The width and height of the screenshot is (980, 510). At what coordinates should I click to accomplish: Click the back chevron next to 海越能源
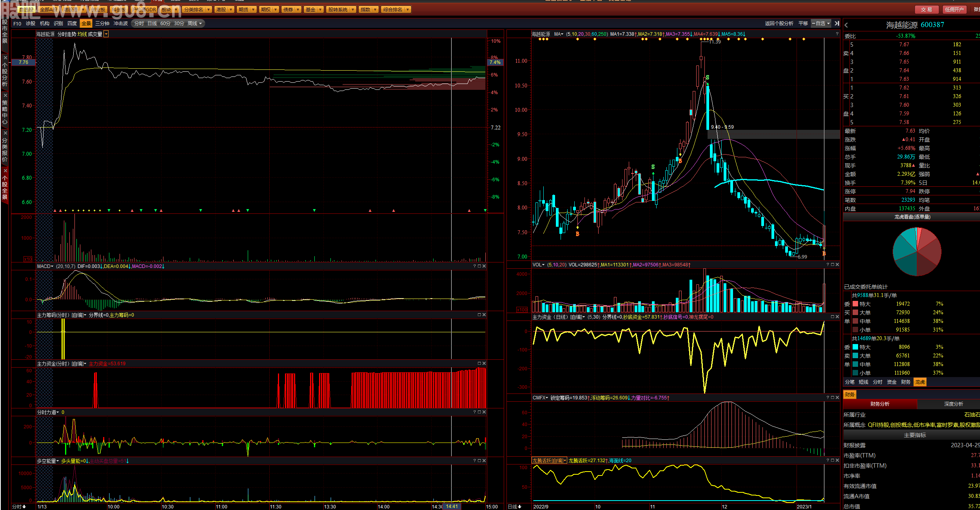coord(846,25)
